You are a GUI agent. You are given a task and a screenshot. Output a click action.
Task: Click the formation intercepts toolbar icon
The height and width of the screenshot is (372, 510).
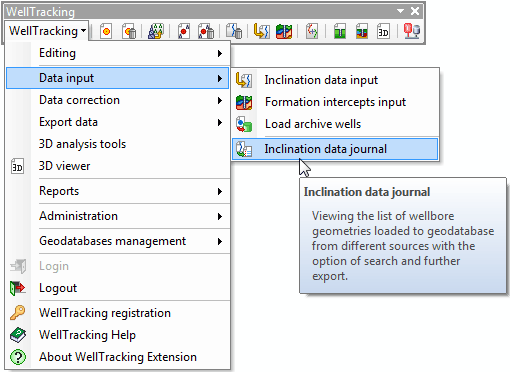(x=284, y=32)
